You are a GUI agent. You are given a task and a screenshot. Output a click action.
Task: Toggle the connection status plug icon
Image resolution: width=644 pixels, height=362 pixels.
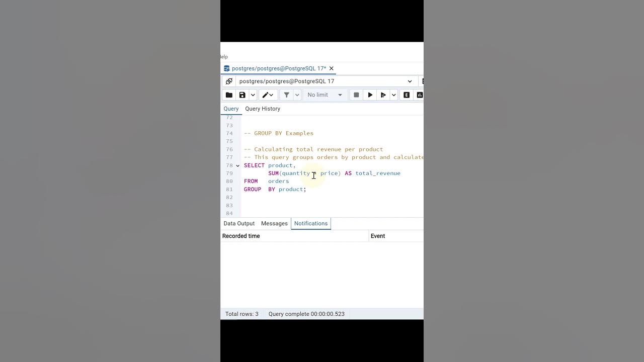pos(229,81)
